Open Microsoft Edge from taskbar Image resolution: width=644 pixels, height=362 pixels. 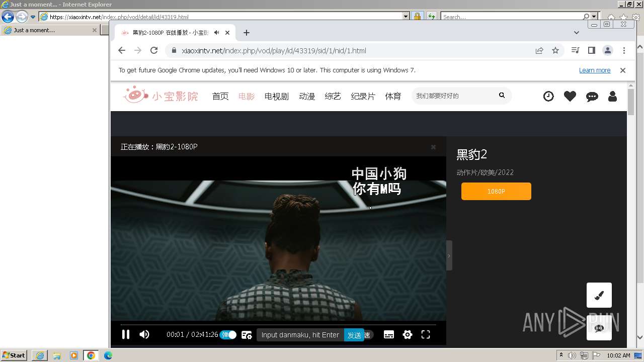pyautogui.click(x=108, y=355)
